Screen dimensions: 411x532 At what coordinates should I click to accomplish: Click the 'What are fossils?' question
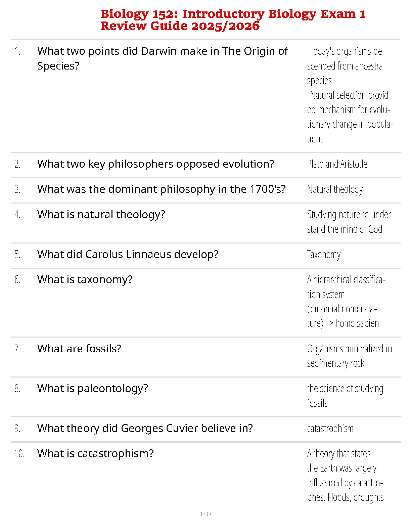point(79,349)
